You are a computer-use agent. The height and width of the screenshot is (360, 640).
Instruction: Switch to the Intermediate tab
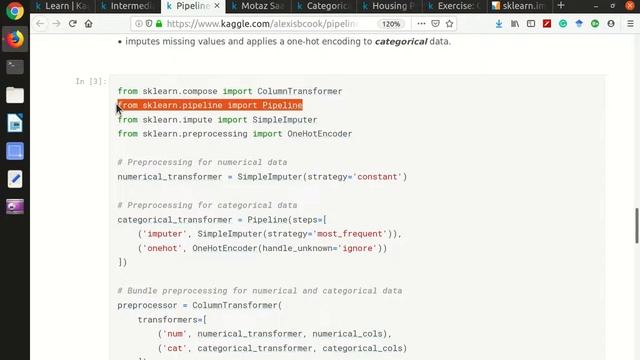(x=128, y=6)
